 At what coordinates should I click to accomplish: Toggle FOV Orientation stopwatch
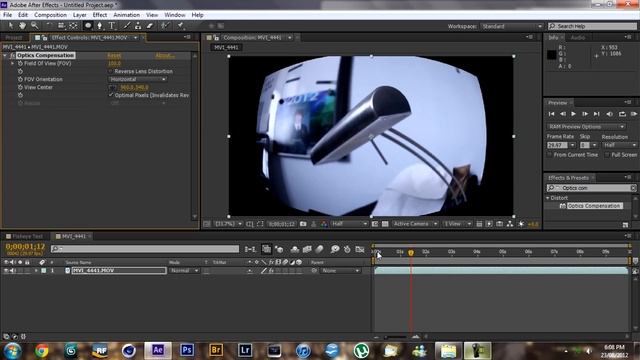pos(20,79)
